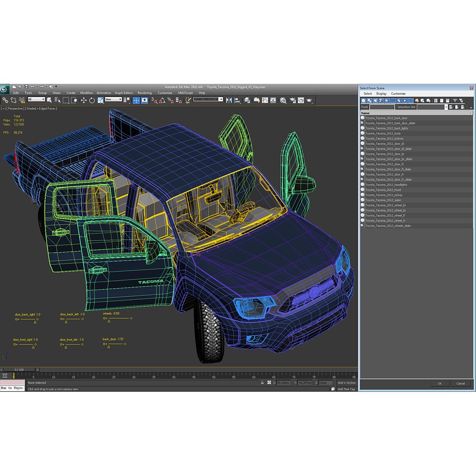Image resolution: width=476 pixels, height=476 pixels.
Task: Click Cancel in Select From Scene dialog
Action: [461, 383]
